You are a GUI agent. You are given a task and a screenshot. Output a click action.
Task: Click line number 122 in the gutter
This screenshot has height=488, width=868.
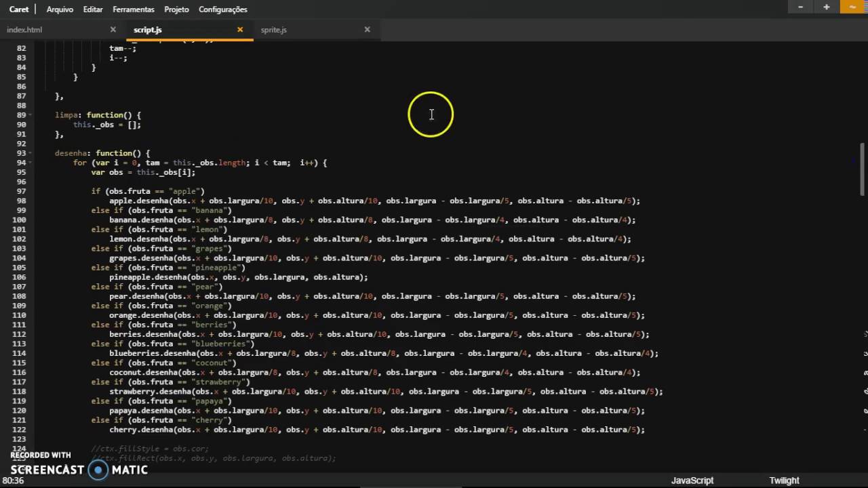pos(19,430)
